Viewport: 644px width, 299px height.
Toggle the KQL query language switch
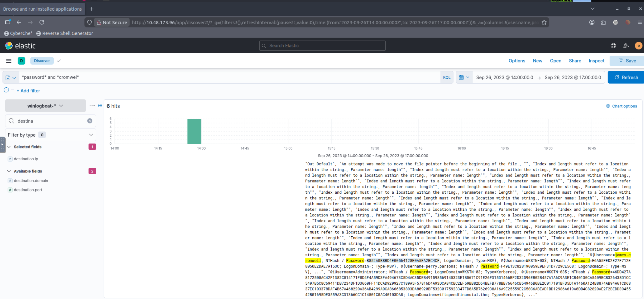(x=446, y=78)
